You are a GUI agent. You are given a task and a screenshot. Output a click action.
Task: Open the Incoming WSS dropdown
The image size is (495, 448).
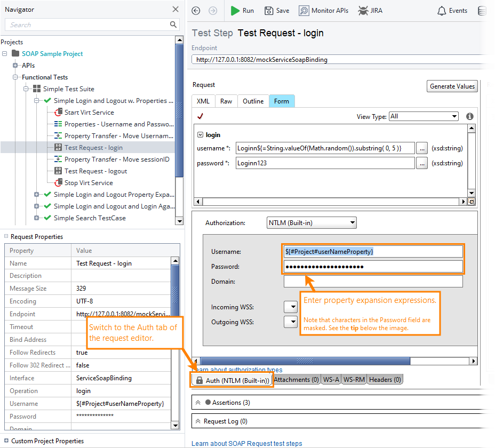click(x=291, y=307)
